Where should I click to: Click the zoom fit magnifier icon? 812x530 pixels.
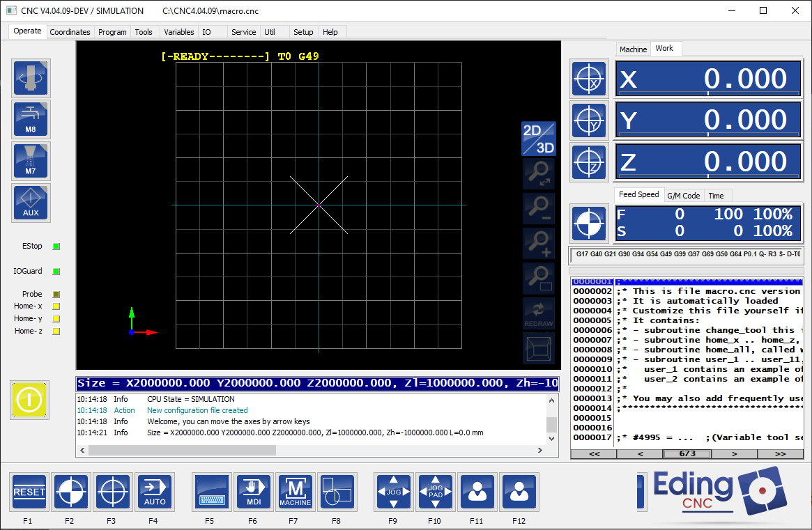[539, 174]
